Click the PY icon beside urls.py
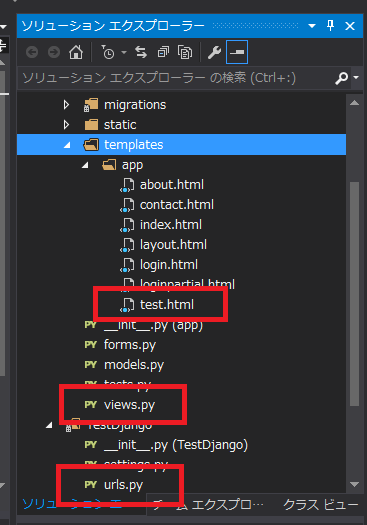 [91, 484]
